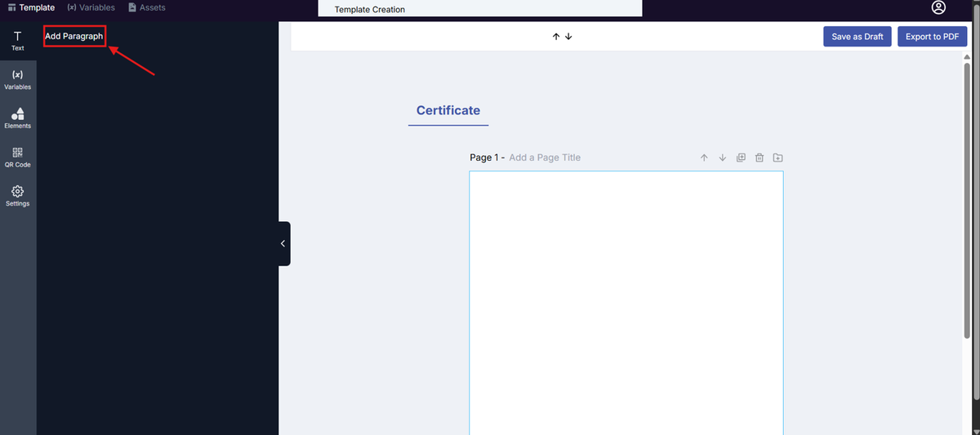Click Save as Draft button
Viewport: 980px width, 435px height.
coord(857,37)
